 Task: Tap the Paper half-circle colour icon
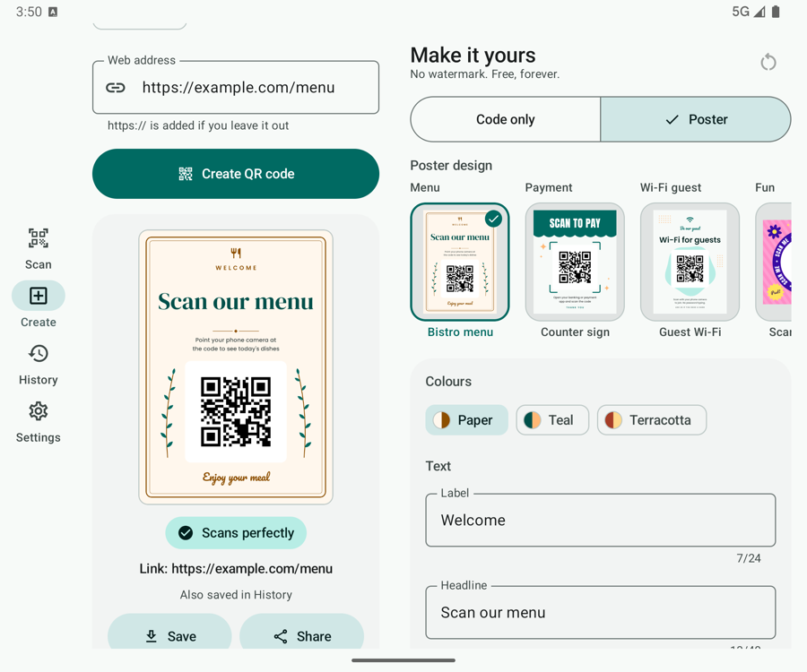pos(441,420)
